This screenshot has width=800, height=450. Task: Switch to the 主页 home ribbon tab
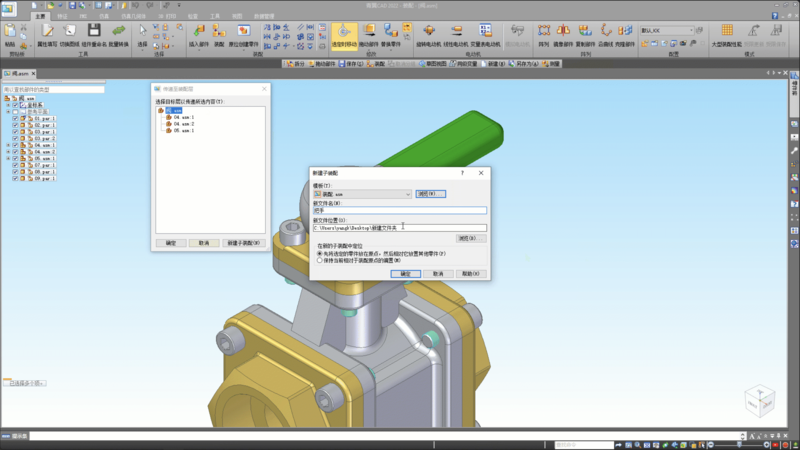40,17
